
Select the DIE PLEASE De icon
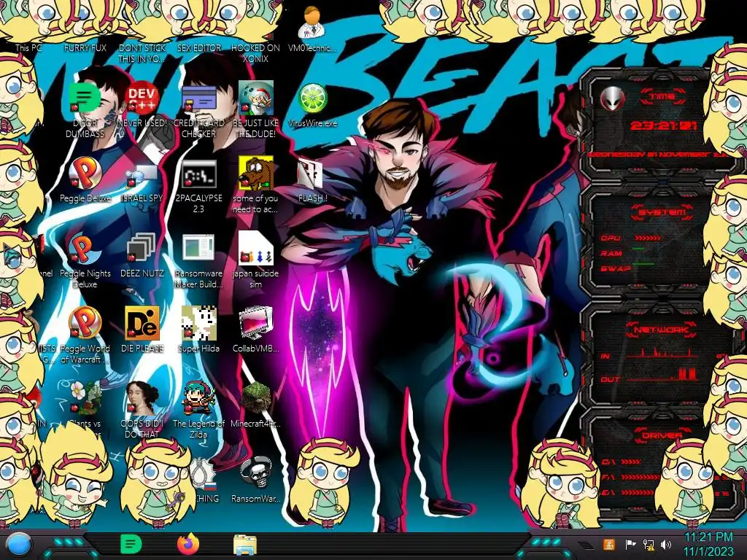[142, 323]
